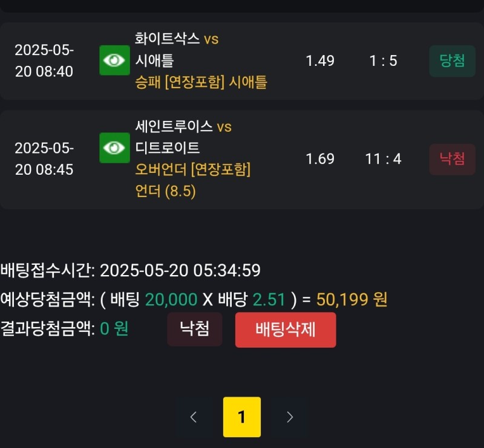Image resolution: width=484 pixels, height=448 pixels.
Task: Click the 오버언더 [연장포함] 언더 (8.5) bet type
Action: click(x=193, y=180)
